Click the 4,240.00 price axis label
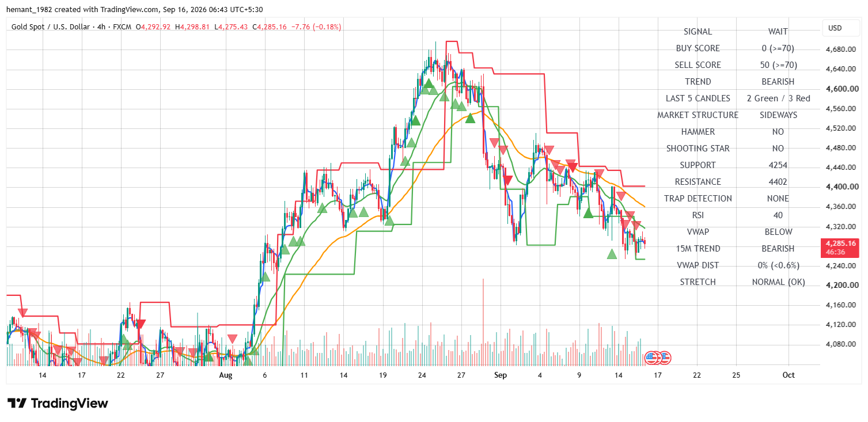 840,265
